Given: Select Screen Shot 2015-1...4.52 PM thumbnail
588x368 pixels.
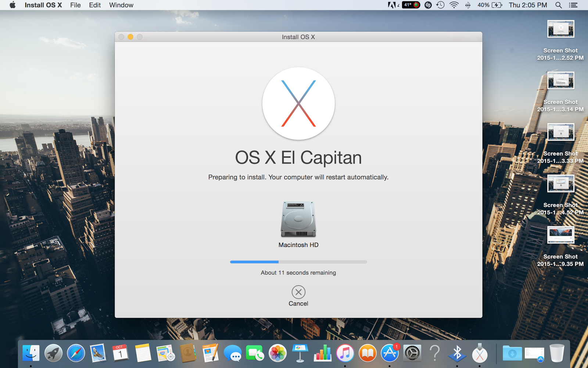Looking at the screenshot, I should coord(561,183).
